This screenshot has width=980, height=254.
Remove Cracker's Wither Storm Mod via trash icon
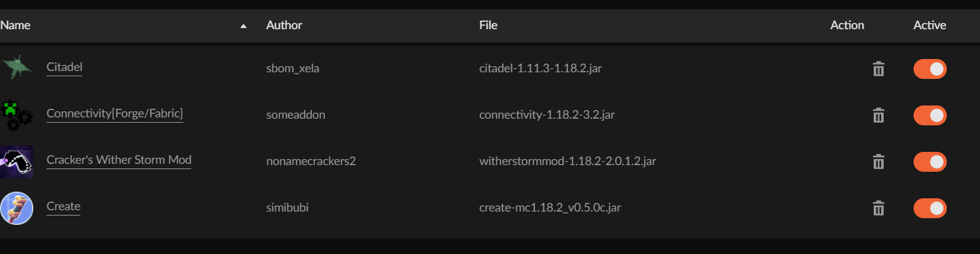[878, 162]
